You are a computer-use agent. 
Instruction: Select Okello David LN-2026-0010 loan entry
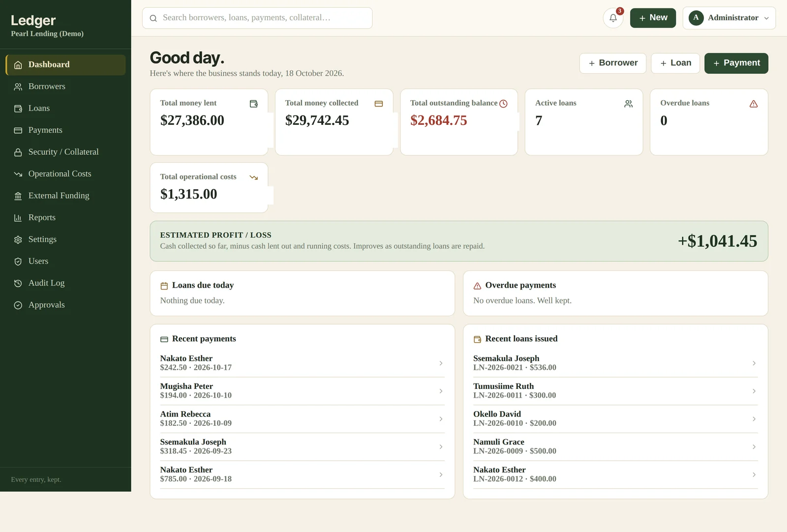click(x=615, y=419)
